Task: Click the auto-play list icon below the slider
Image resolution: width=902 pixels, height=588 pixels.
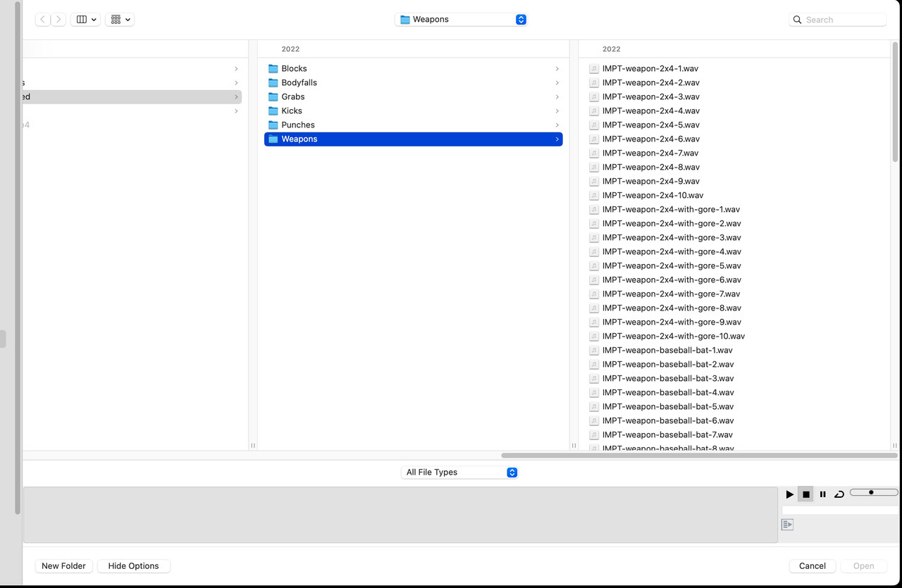Action: [786, 524]
